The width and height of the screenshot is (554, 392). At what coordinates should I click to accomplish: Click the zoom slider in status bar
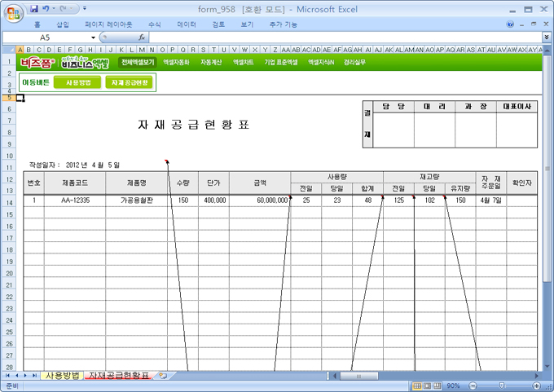[501, 385]
